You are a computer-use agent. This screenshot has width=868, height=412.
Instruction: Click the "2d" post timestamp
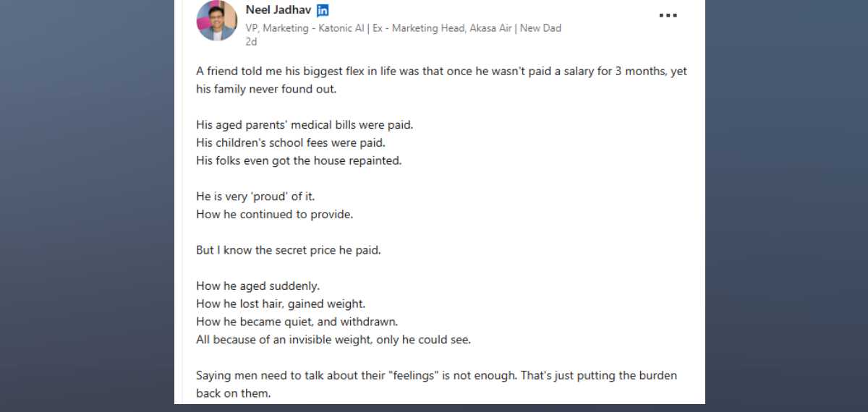click(x=251, y=42)
